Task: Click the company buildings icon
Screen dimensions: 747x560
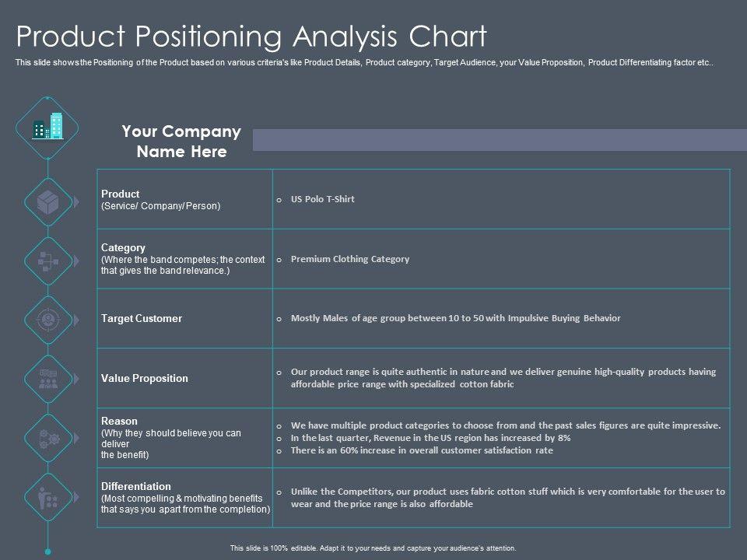Action: click(47, 128)
